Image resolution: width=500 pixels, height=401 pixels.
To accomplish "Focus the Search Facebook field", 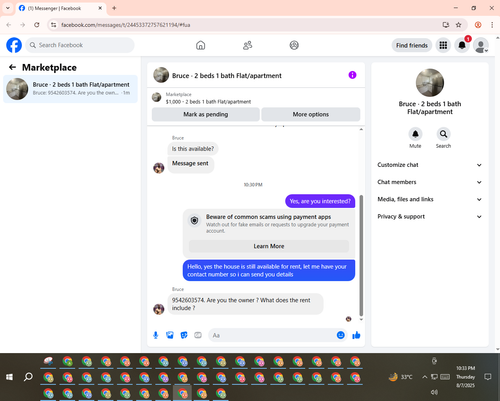I will click(80, 45).
